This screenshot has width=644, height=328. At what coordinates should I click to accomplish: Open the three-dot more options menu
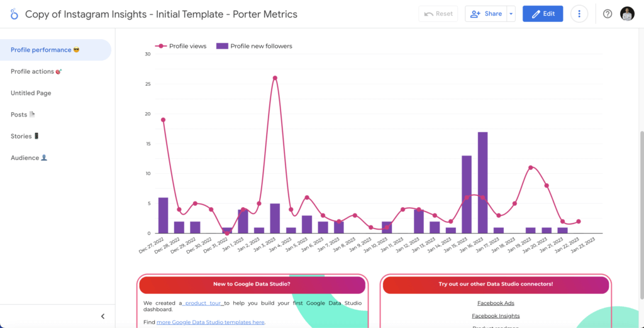(579, 14)
